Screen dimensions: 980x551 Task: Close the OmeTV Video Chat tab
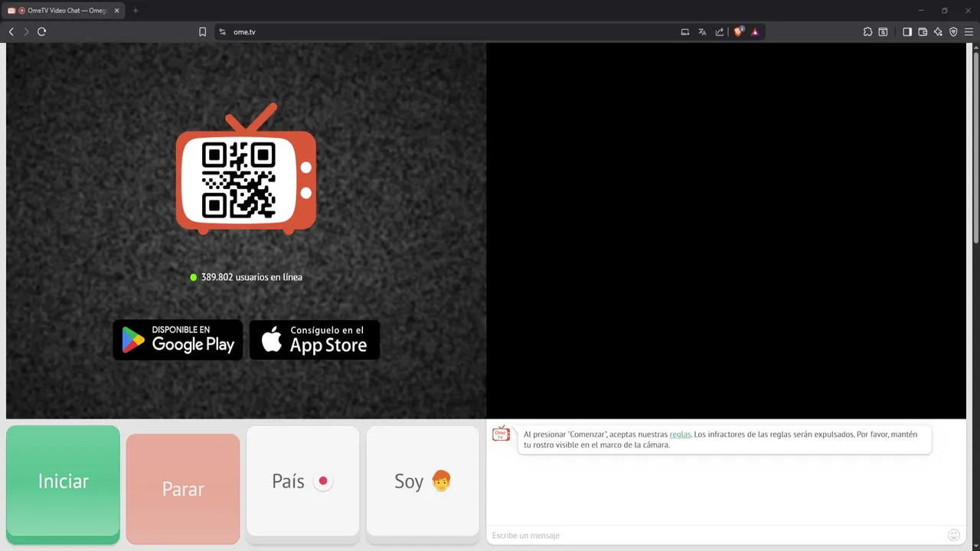(117, 11)
